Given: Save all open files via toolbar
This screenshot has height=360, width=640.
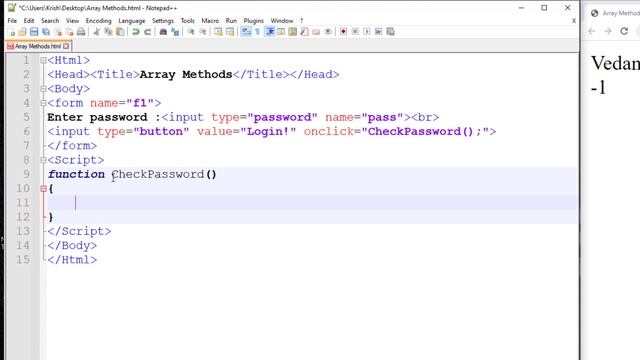Looking at the screenshot, I should pyautogui.click(x=46, y=32).
